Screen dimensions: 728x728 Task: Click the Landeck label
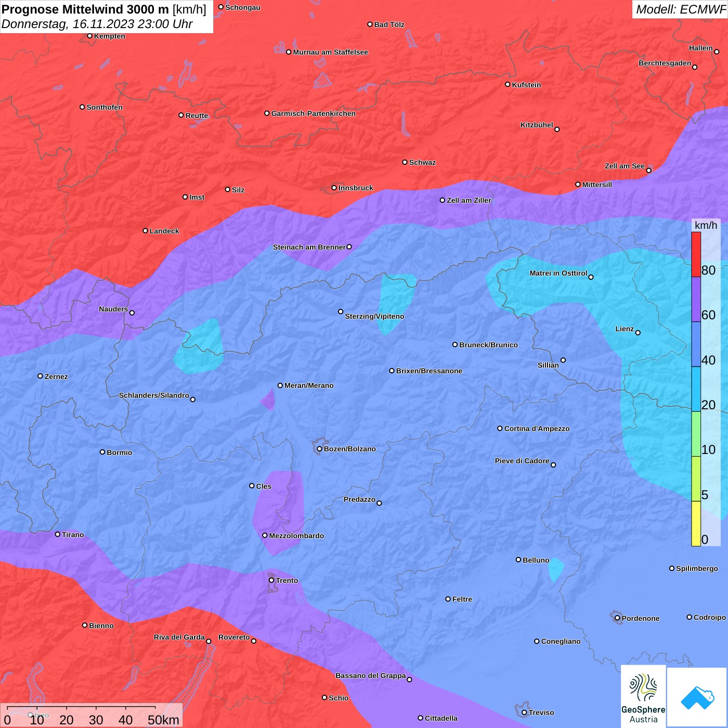(x=164, y=231)
